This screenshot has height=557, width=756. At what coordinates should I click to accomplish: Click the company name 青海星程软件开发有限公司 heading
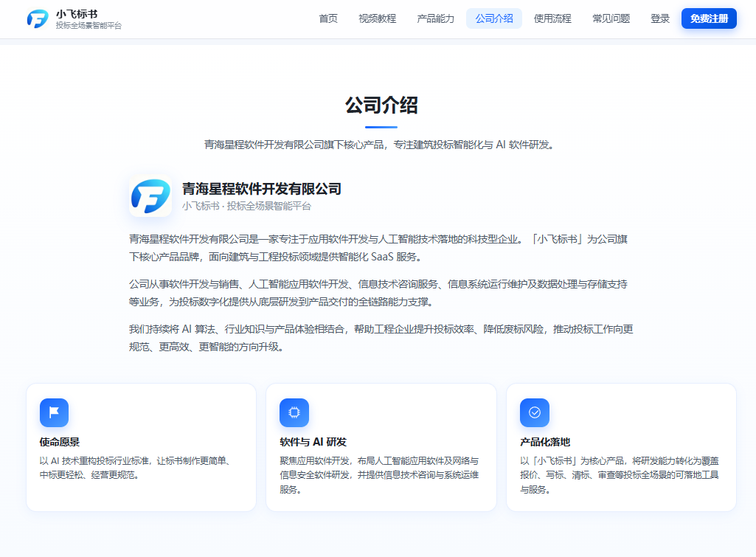262,189
